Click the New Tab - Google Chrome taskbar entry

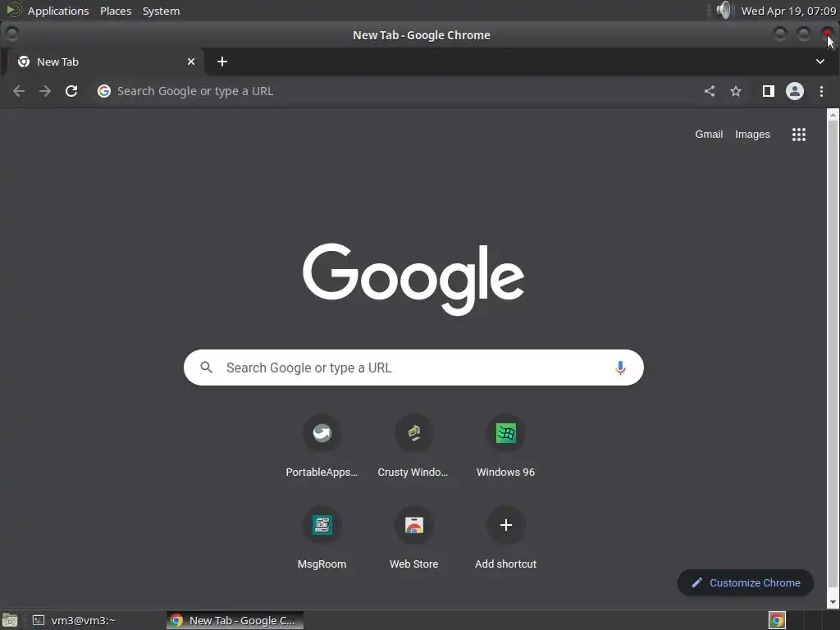click(x=235, y=620)
